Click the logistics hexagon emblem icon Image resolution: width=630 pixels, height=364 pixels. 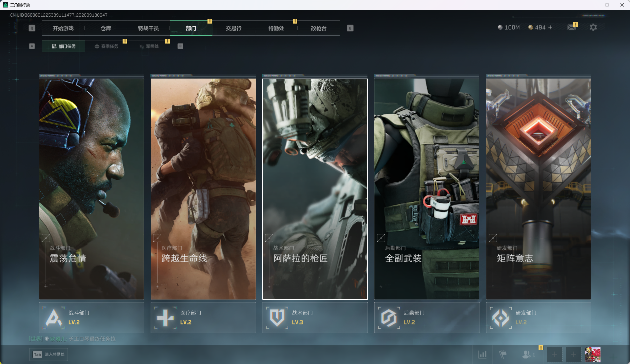[x=389, y=318]
